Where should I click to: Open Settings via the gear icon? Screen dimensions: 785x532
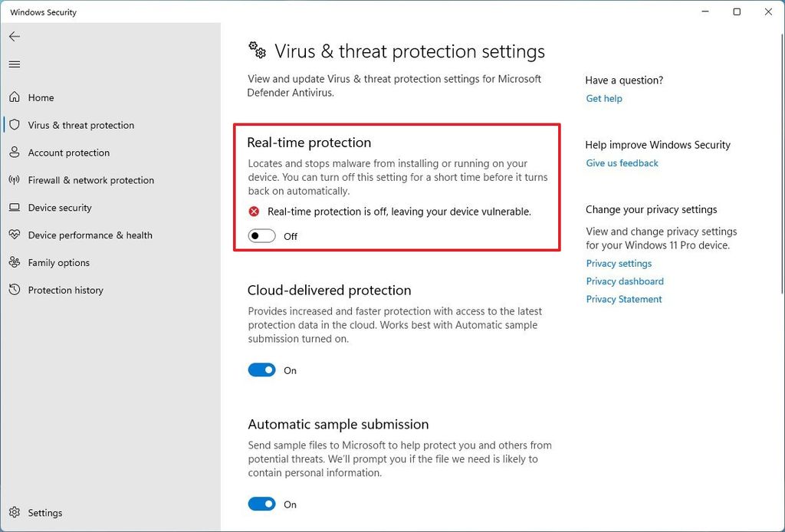click(14, 512)
